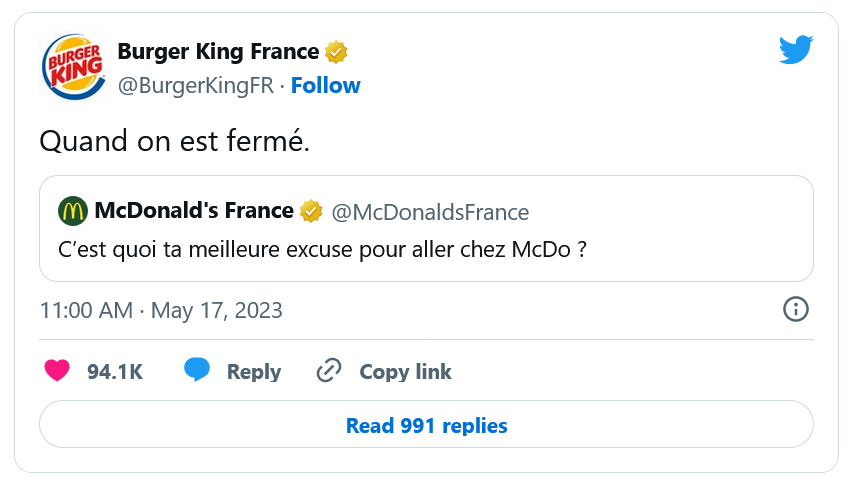This screenshot has width=849, height=486.
Task: Click the 94.1K likes count
Action: point(115,372)
